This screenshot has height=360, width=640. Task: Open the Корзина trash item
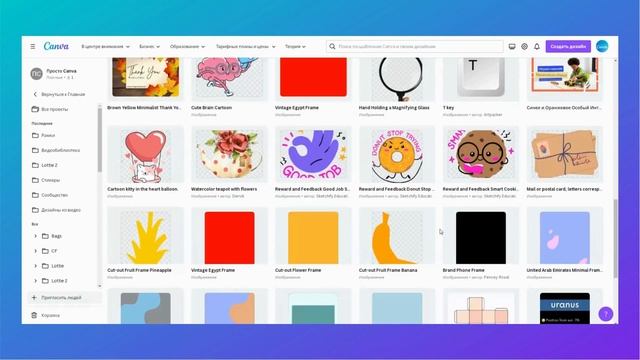click(x=46, y=315)
